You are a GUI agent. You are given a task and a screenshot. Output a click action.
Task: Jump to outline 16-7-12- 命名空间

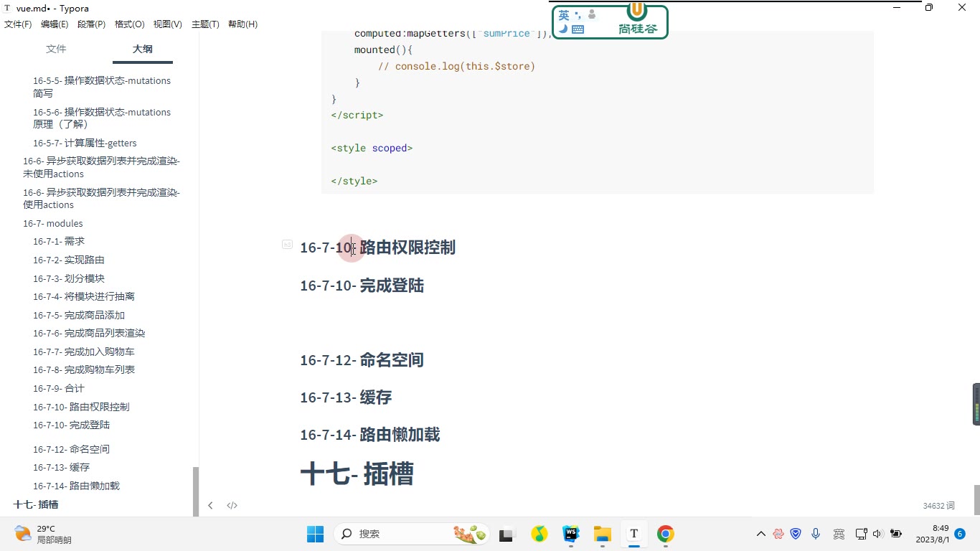pyautogui.click(x=71, y=449)
